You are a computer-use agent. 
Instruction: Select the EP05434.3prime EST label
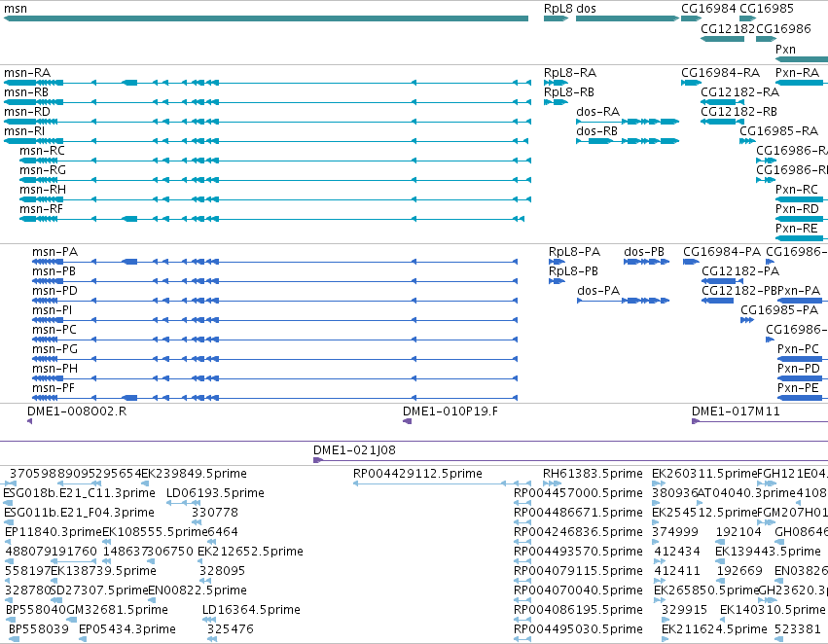pyautogui.click(x=127, y=629)
